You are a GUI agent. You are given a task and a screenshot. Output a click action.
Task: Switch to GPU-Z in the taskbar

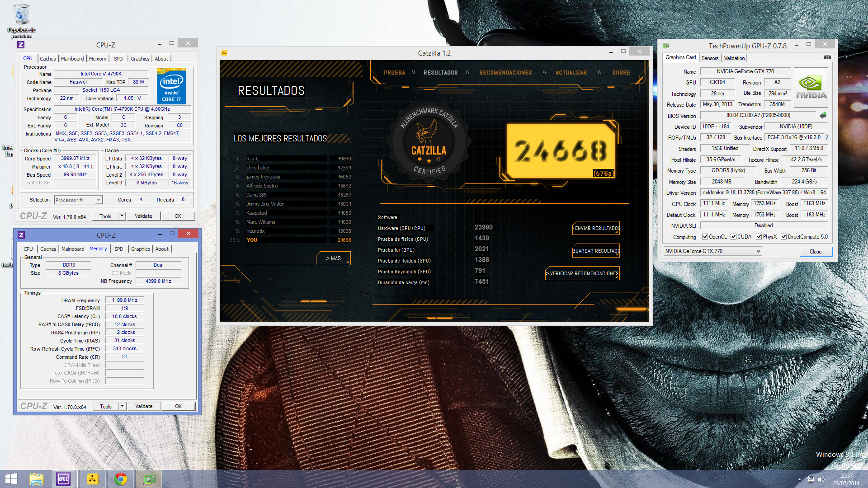pos(149,479)
